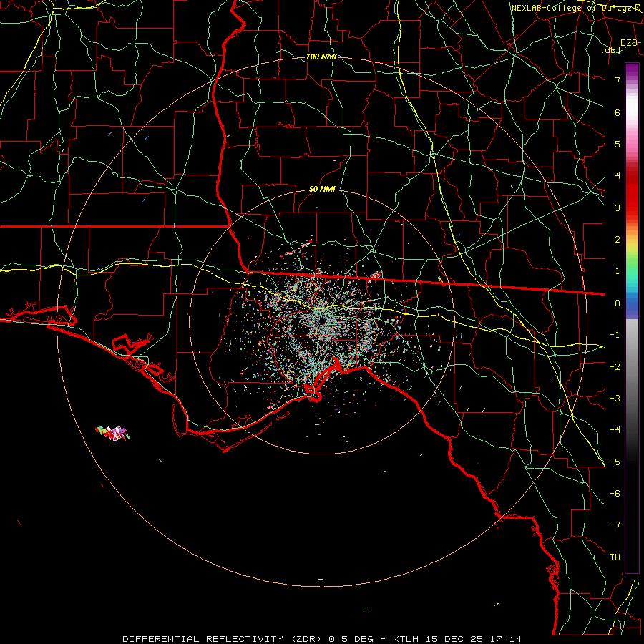Click the "3" value on the color scale
The image size is (644, 644).
618,208
